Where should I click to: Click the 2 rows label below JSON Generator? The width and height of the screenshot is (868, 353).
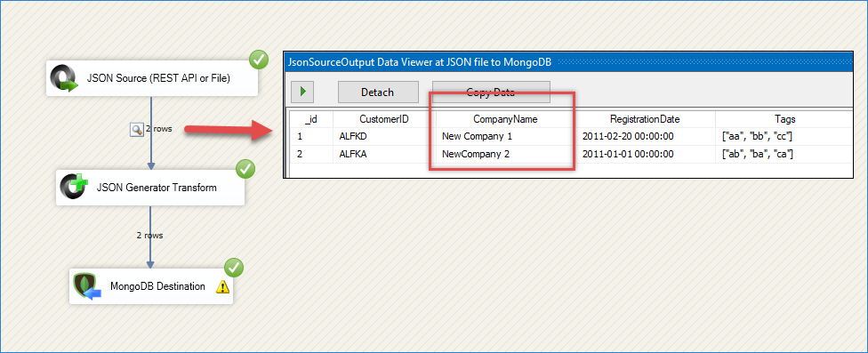[x=150, y=235]
